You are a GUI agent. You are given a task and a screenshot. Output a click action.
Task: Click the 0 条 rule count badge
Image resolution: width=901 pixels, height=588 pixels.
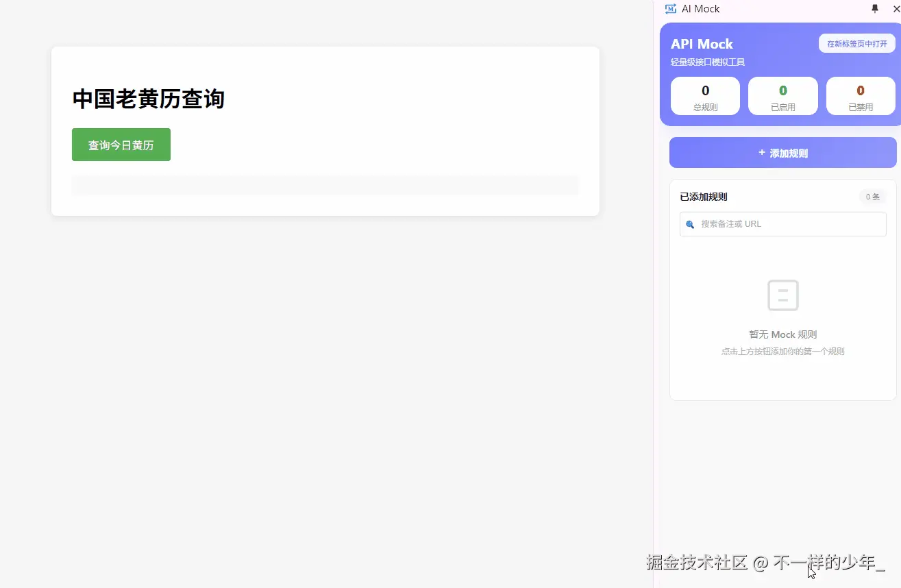coord(872,197)
